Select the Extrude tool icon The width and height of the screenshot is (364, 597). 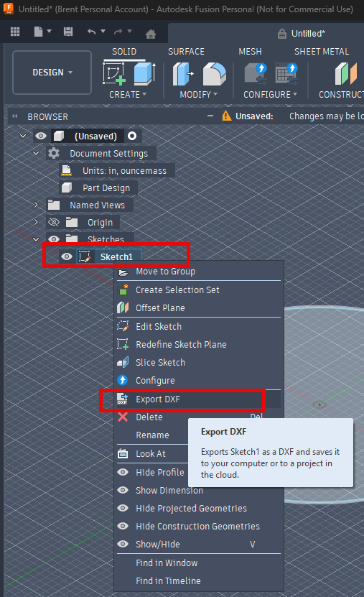click(x=144, y=73)
